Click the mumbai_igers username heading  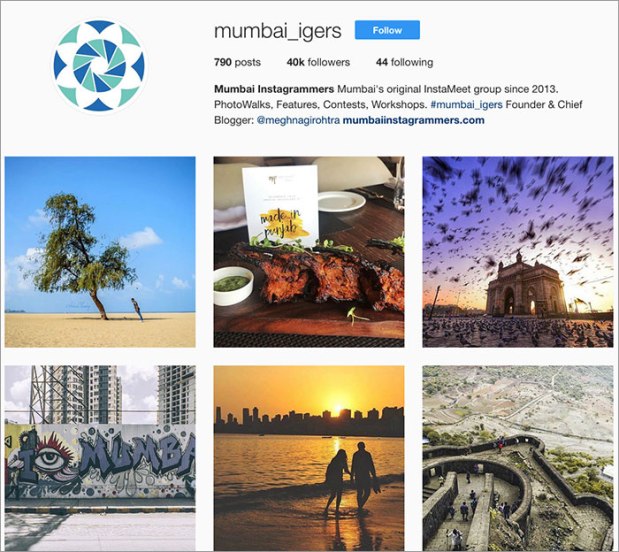pyautogui.click(x=278, y=31)
